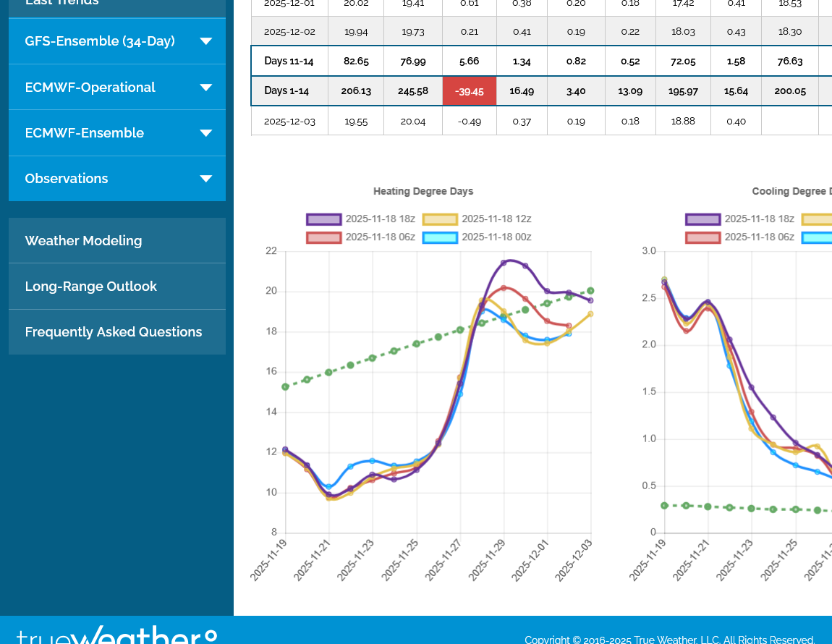This screenshot has height=644, width=832.
Task: Go to Long-Range Outlook
Action: tap(90, 287)
